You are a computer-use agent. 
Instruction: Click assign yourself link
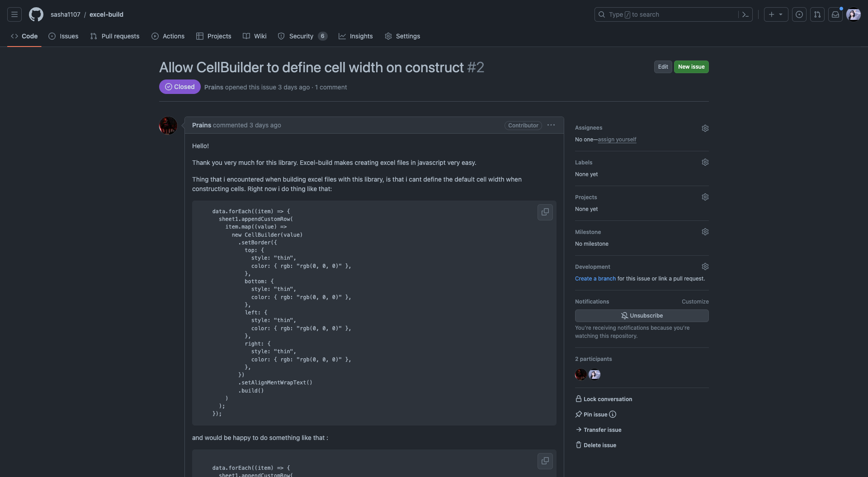tap(617, 140)
